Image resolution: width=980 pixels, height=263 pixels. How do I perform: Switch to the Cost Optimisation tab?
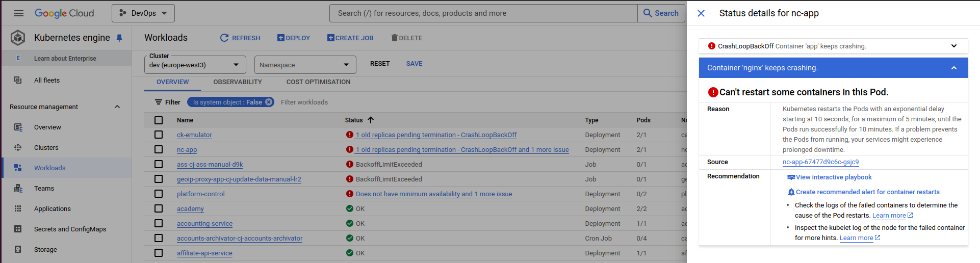point(318,82)
